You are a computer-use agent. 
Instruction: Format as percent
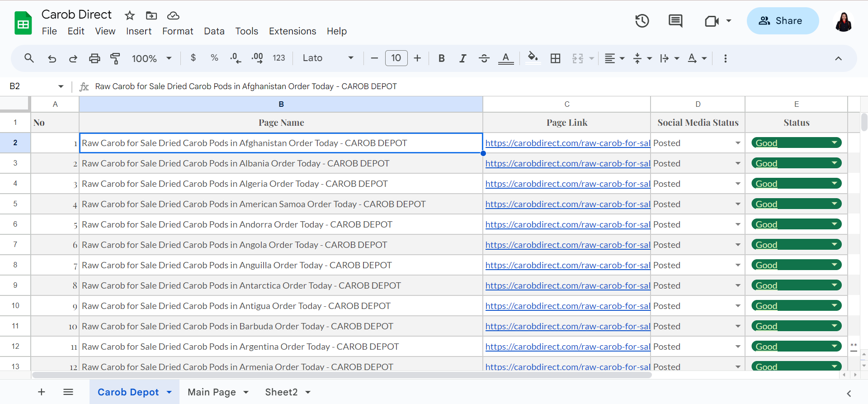point(214,58)
